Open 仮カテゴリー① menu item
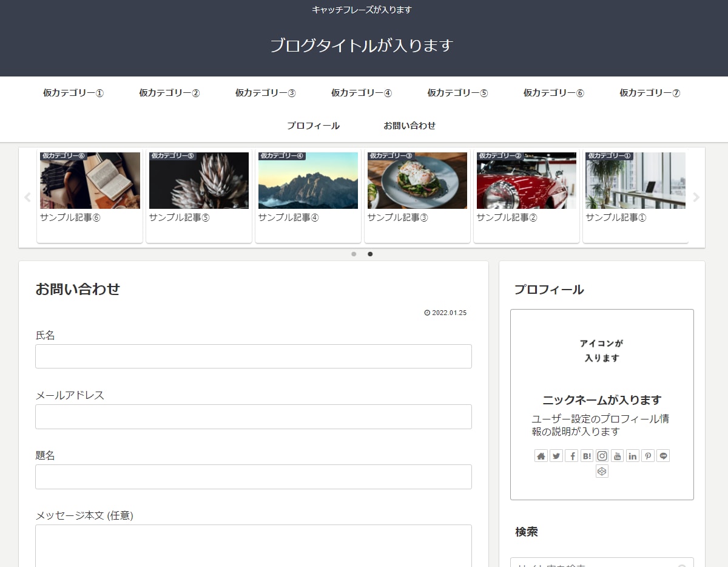This screenshot has width=728, height=567. [73, 93]
